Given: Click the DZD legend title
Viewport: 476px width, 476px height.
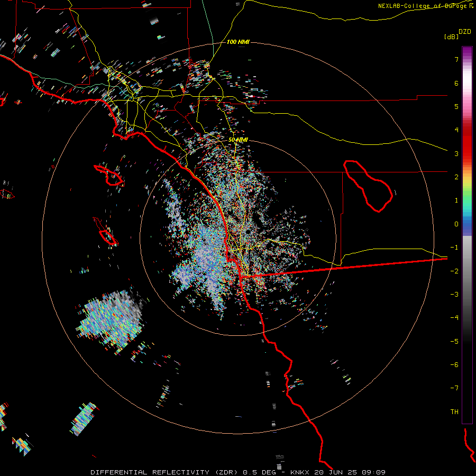Looking at the screenshot, I should [x=465, y=32].
